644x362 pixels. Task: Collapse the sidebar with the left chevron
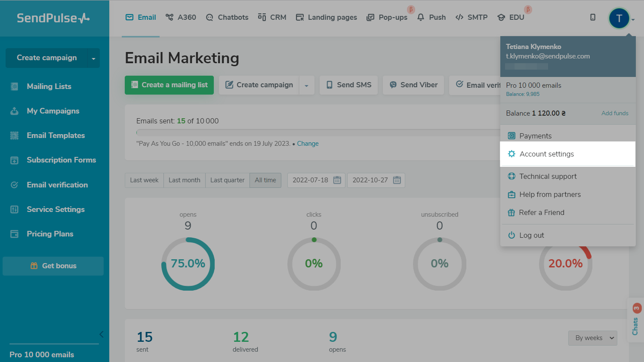coord(101,334)
